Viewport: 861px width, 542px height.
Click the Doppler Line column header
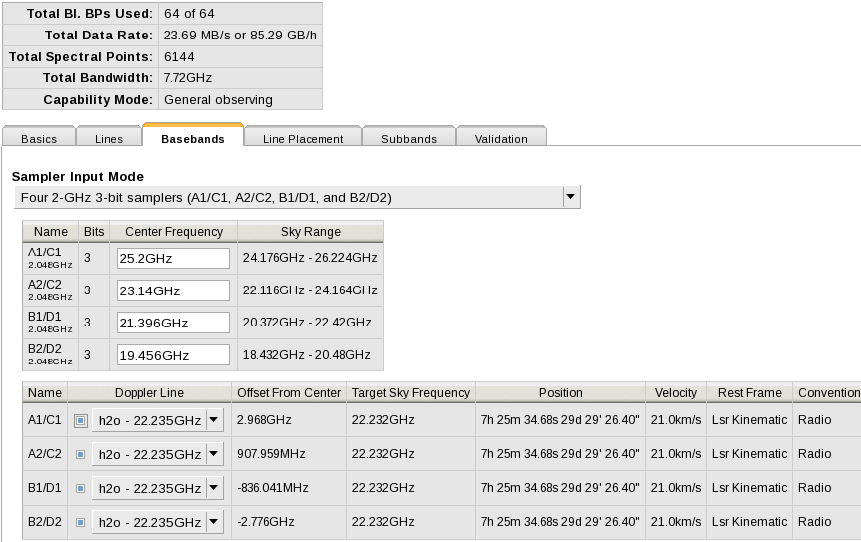(149, 392)
